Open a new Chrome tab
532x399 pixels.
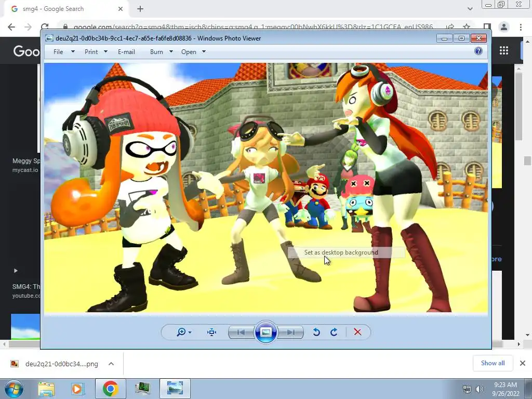click(140, 9)
